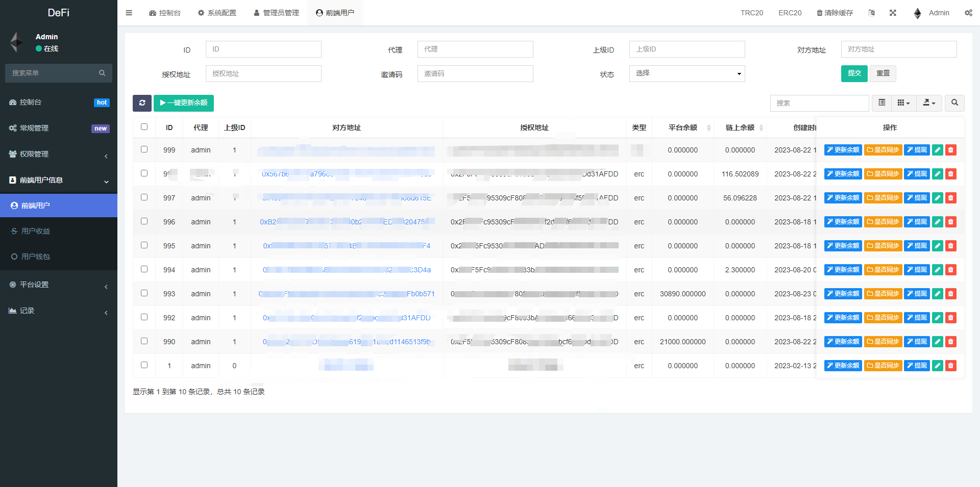Click the magnifier search icon beside export
The image size is (980, 487).
click(954, 103)
